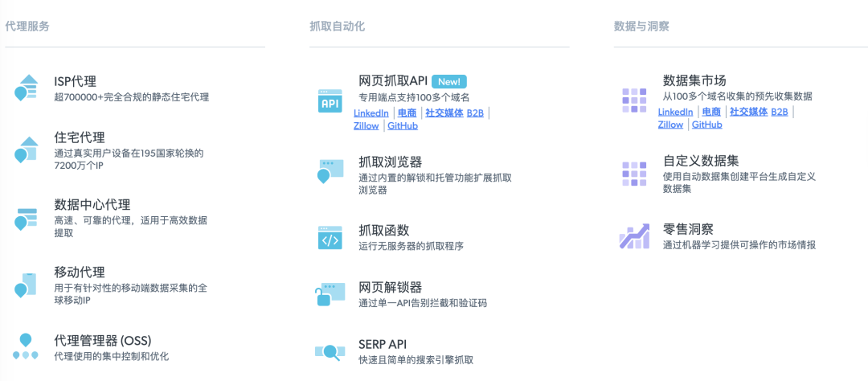Screen dimensions: 868x381
Task: Click the 数据中心代理 server icon
Action: point(26,219)
